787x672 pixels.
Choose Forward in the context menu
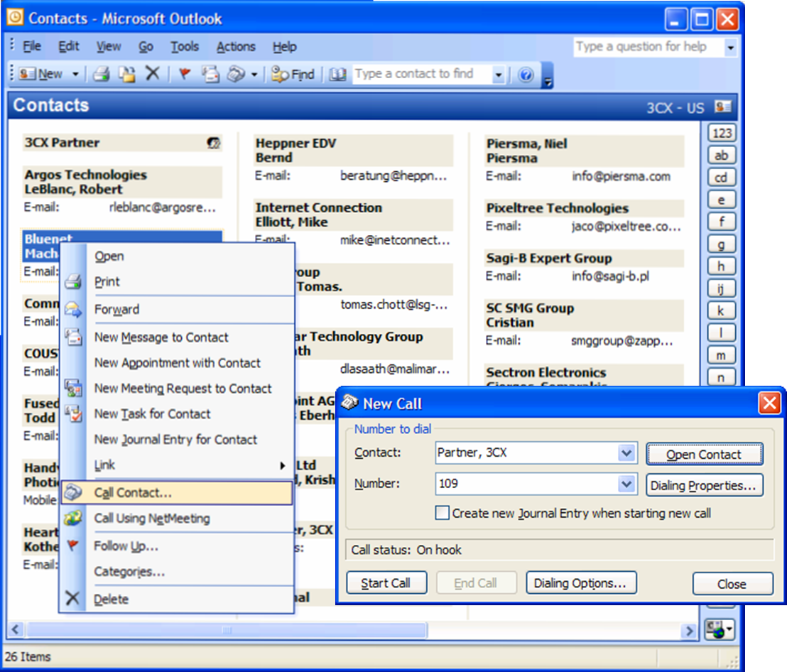pos(177,310)
